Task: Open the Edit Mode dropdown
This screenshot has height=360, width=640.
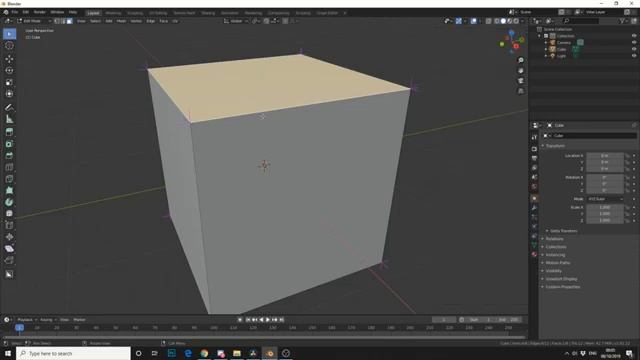Action: 34,21
